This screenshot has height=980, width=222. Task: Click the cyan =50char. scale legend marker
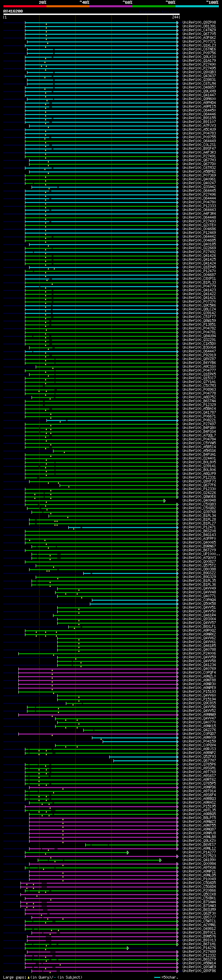click(157, 977)
